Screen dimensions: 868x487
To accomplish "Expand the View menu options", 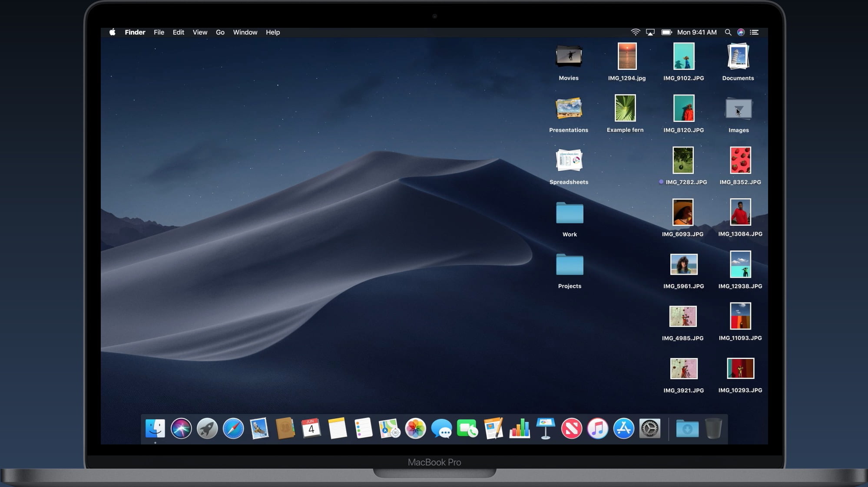I will point(200,32).
